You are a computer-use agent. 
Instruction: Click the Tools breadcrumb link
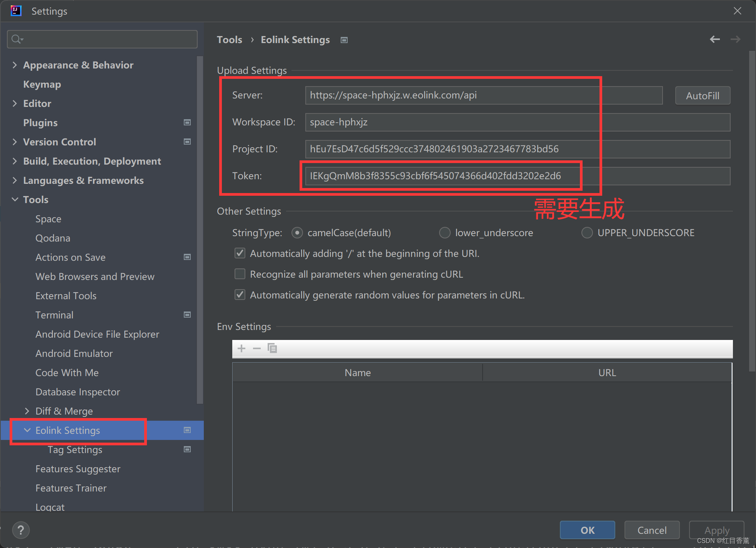(229, 39)
